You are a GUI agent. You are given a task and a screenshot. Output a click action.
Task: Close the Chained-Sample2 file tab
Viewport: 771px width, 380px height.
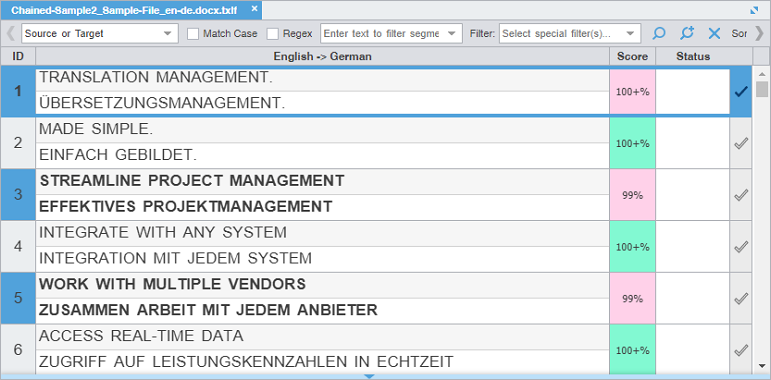click(x=254, y=9)
